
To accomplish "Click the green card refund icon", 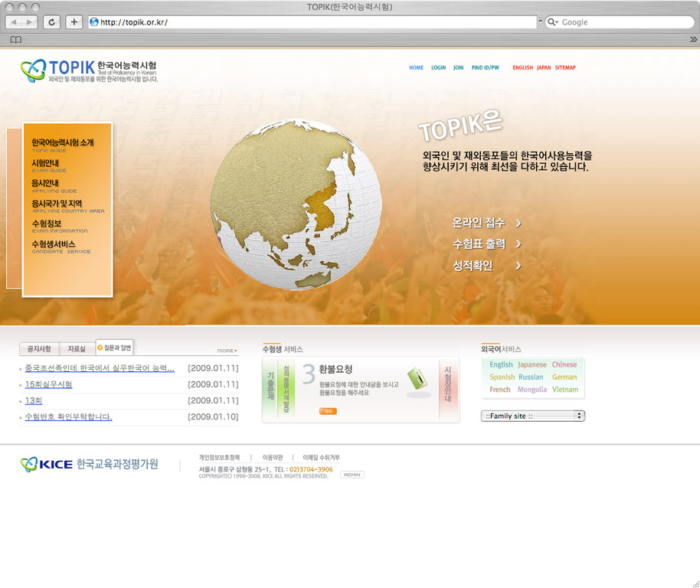I will (x=417, y=379).
